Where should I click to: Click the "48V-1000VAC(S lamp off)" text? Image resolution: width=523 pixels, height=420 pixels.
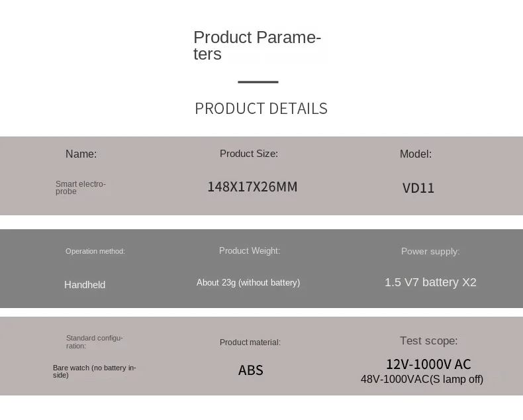click(x=422, y=380)
